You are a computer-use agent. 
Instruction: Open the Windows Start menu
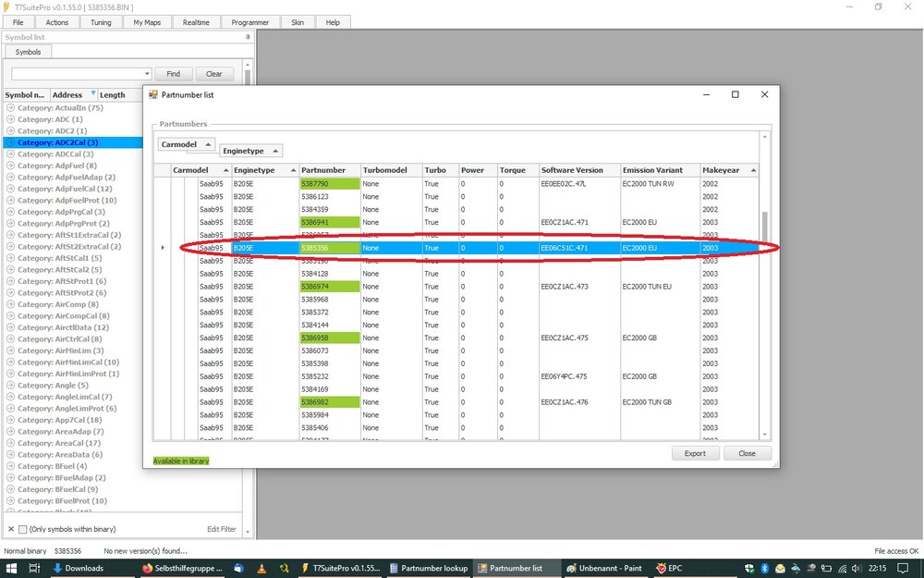pos(13,568)
